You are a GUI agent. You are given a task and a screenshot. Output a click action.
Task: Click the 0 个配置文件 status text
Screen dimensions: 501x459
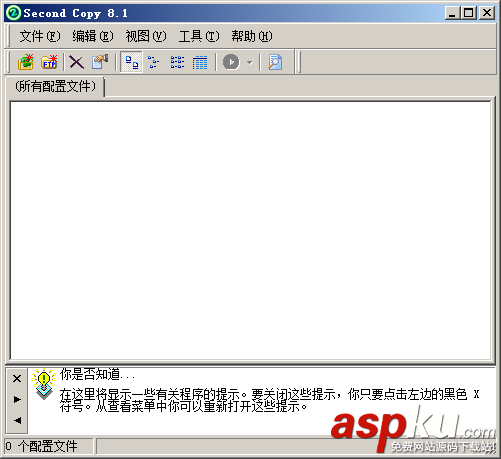tap(42, 446)
